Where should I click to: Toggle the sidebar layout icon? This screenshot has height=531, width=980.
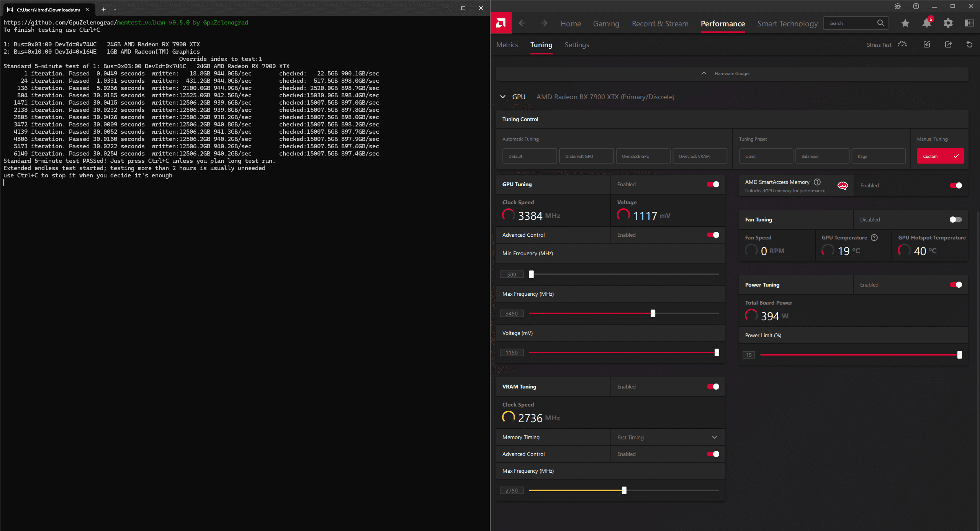click(969, 23)
